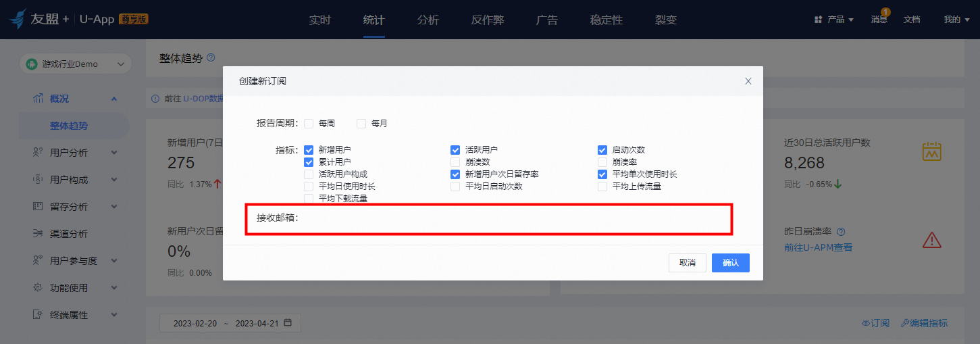Check the 平均下载流量 metric
This screenshot has height=344, width=980.
point(309,199)
